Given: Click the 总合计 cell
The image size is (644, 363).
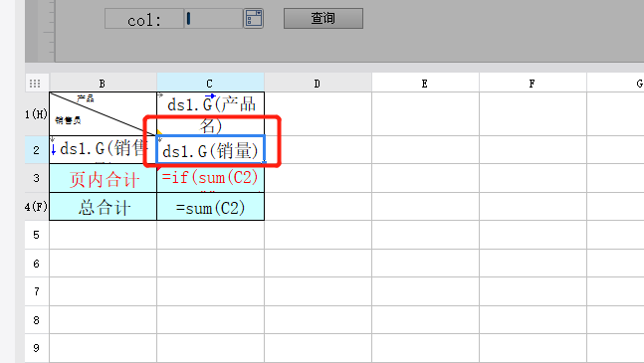Looking at the screenshot, I should [103, 206].
